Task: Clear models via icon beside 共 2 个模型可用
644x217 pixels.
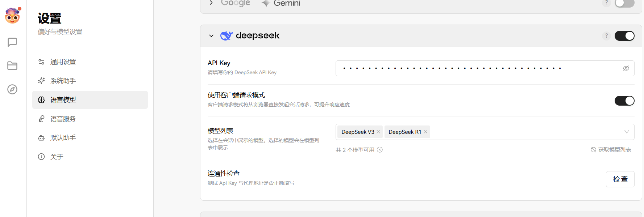Action: (380, 150)
